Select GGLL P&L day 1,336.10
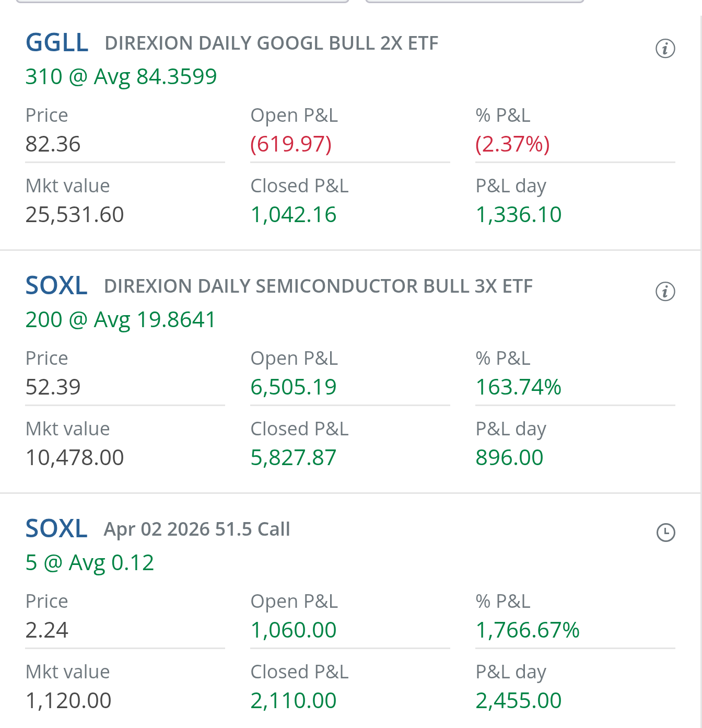This screenshot has width=702, height=728. click(519, 215)
